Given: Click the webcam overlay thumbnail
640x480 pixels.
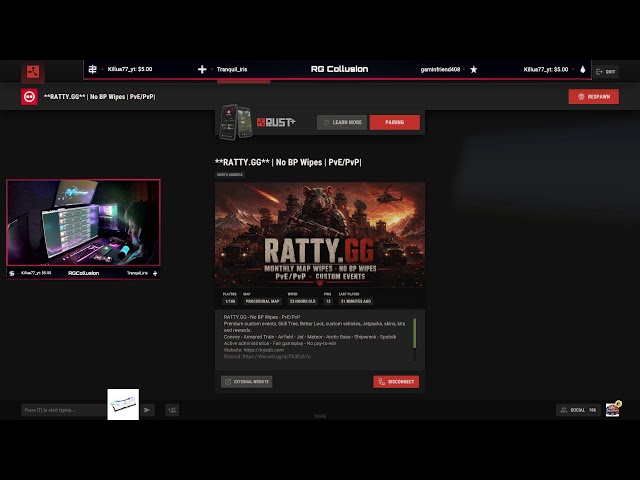Looking at the screenshot, I should (83, 223).
